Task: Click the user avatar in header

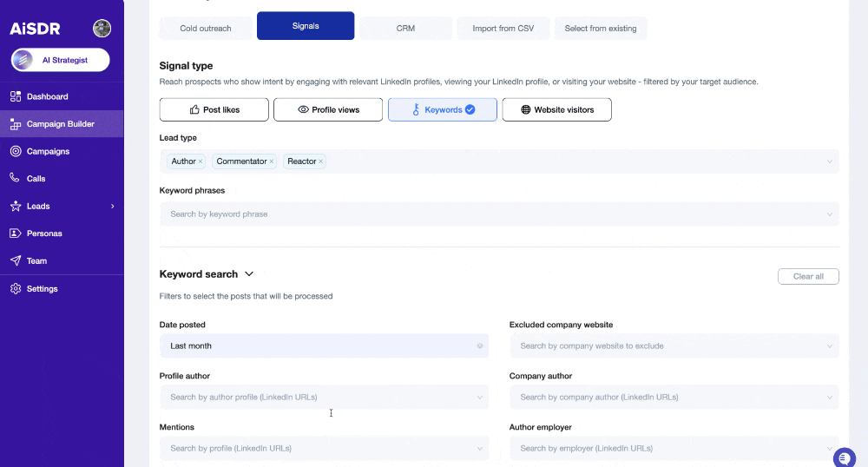Action: point(102,29)
